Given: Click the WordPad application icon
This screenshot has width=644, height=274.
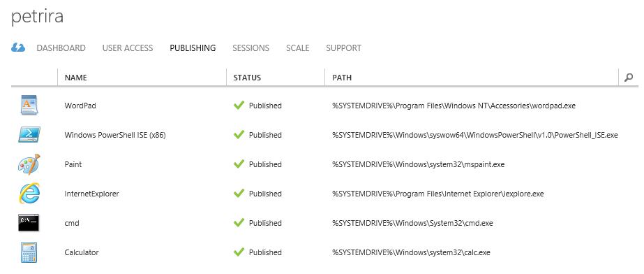Looking at the screenshot, I should 29,105.
